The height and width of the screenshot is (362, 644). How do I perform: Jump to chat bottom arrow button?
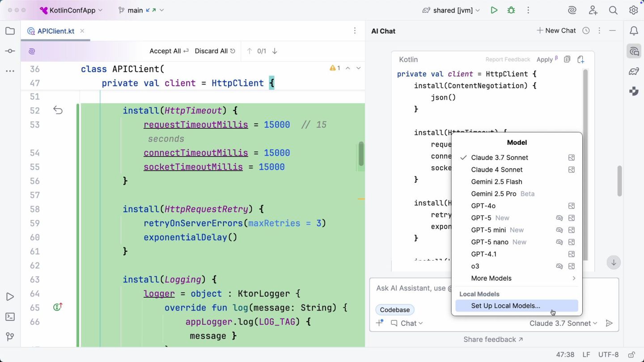614,262
